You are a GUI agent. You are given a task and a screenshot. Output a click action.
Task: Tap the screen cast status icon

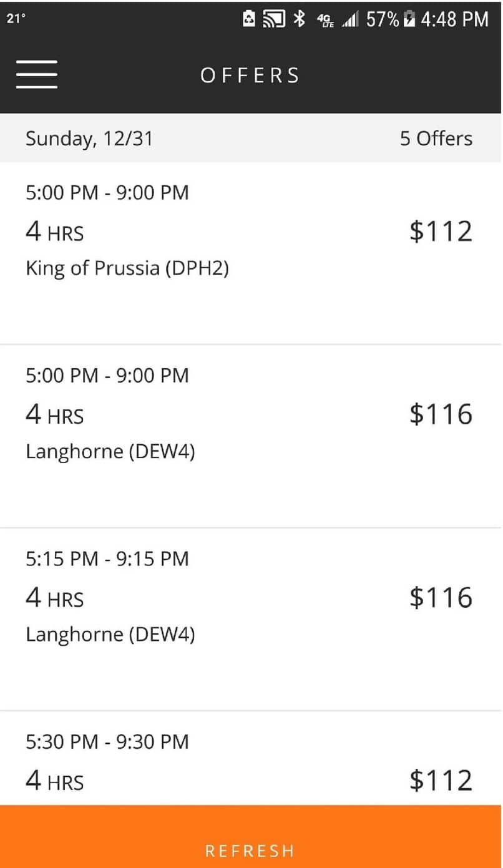[274, 19]
